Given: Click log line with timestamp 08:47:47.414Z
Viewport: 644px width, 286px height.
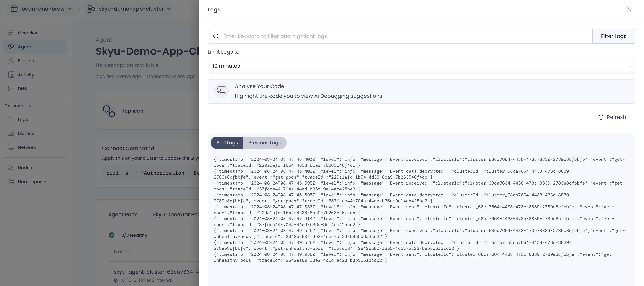Looking at the screenshot, I should [x=414, y=222].
